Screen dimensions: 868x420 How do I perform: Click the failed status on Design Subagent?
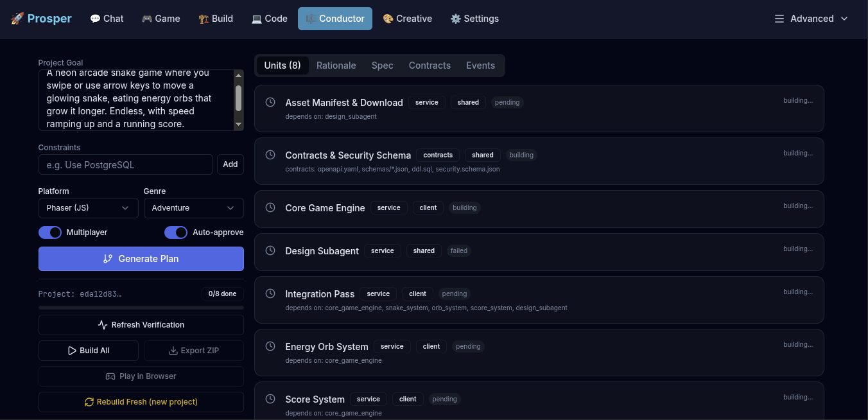(x=459, y=250)
